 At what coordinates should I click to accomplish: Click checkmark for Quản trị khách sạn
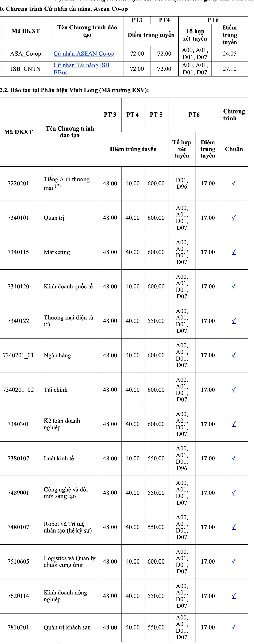234,627
